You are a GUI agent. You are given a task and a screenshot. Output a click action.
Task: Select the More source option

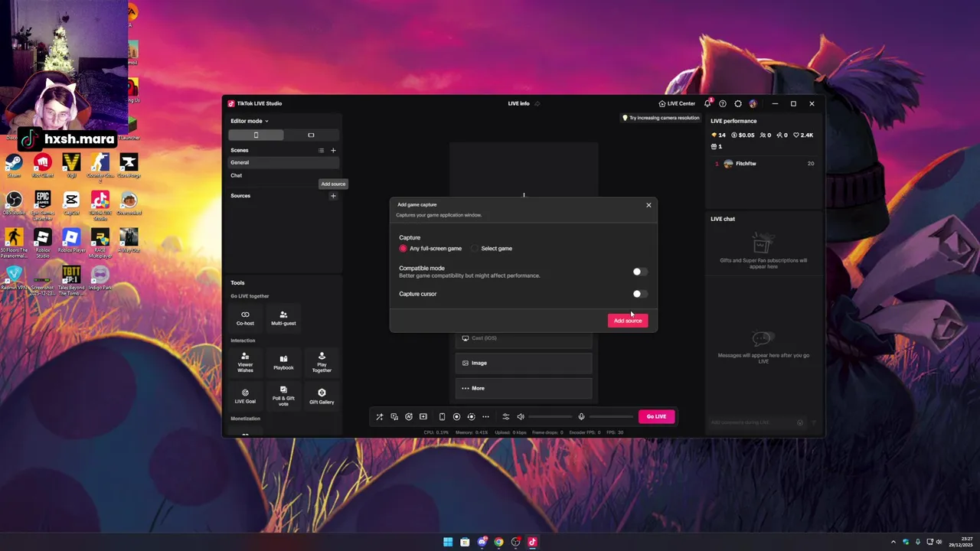click(524, 388)
